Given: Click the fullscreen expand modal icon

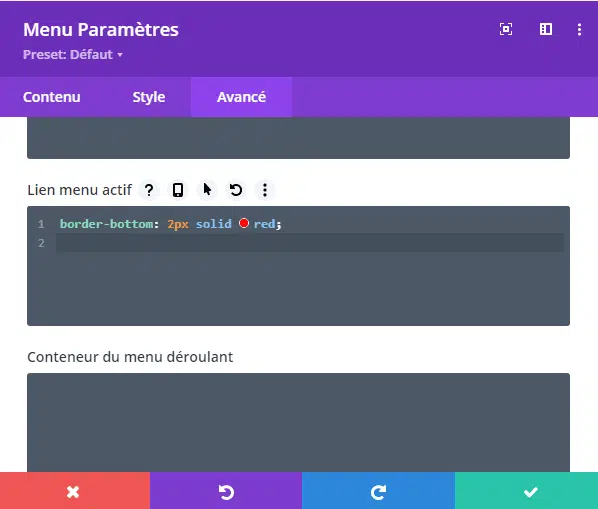Looking at the screenshot, I should tap(506, 29).
